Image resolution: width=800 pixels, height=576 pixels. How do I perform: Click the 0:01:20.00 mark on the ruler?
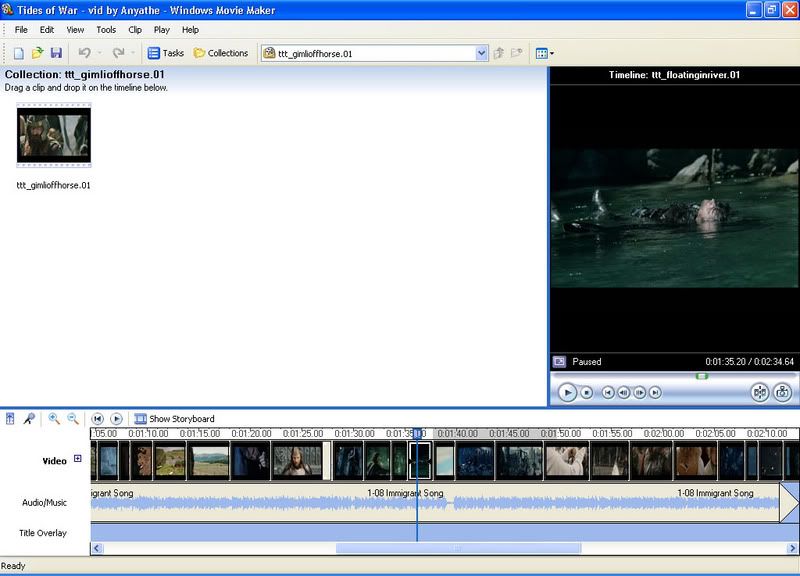click(251, 434)
